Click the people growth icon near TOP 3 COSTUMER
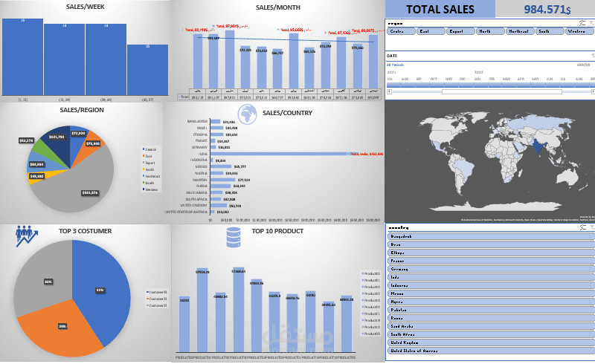 tap(27, 235)
